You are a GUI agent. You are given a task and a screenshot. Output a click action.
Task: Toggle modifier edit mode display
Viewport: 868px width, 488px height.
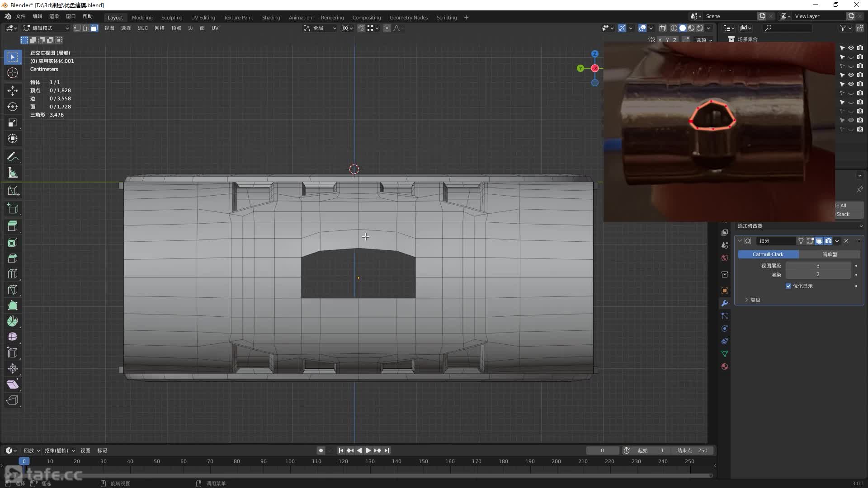click(x=810, y=241)
